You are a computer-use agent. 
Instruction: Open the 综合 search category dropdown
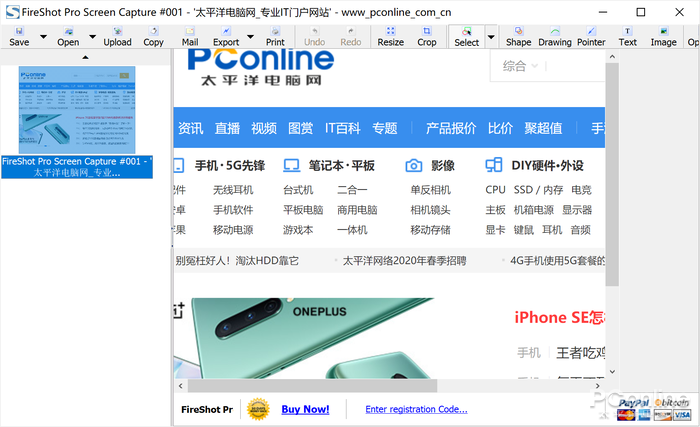point(520,66)
